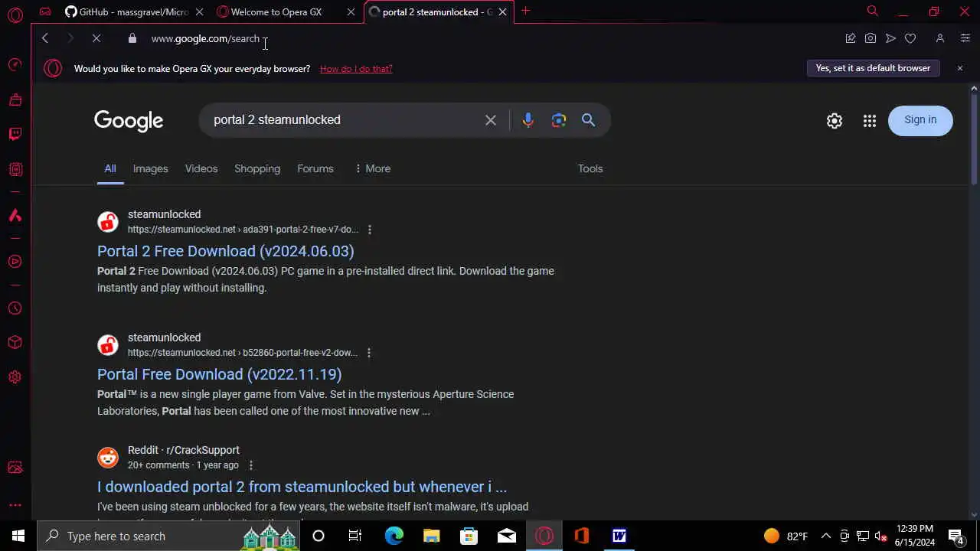Open the profile account icon
980x551 pixels.
[x=940, y=38]
